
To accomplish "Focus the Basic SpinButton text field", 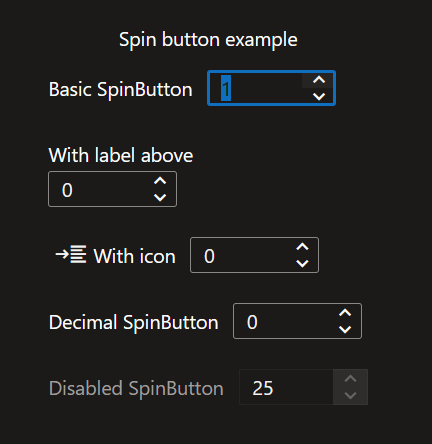I will pos(255,88).
